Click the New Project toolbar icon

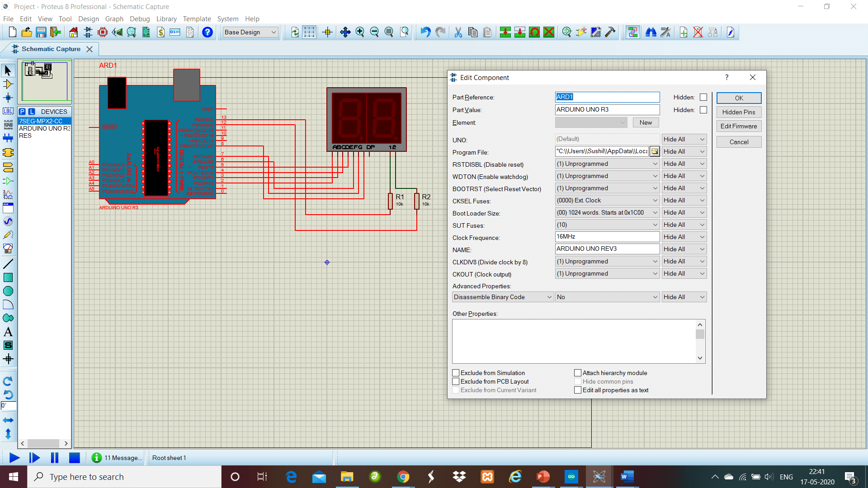coord(12,32)
